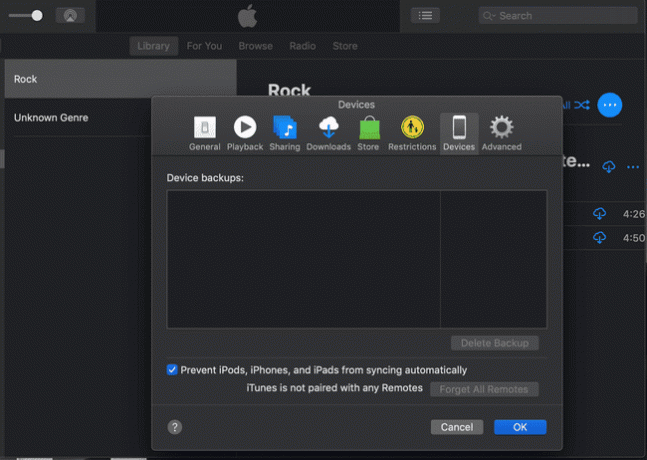Screen dimensions: 647x460
Task: Adjust the volume slider knob
Action: pyautogui.click(x=37, y=16)
